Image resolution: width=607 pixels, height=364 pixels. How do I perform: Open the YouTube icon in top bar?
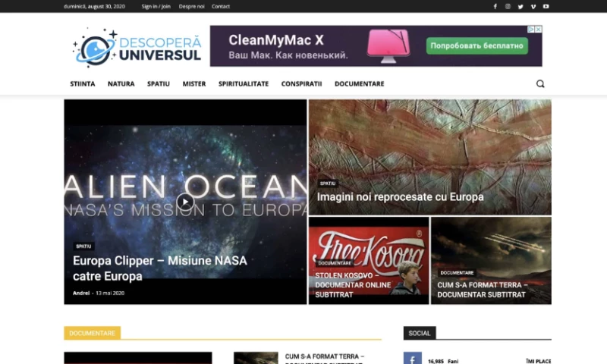(x=546, y=6)
